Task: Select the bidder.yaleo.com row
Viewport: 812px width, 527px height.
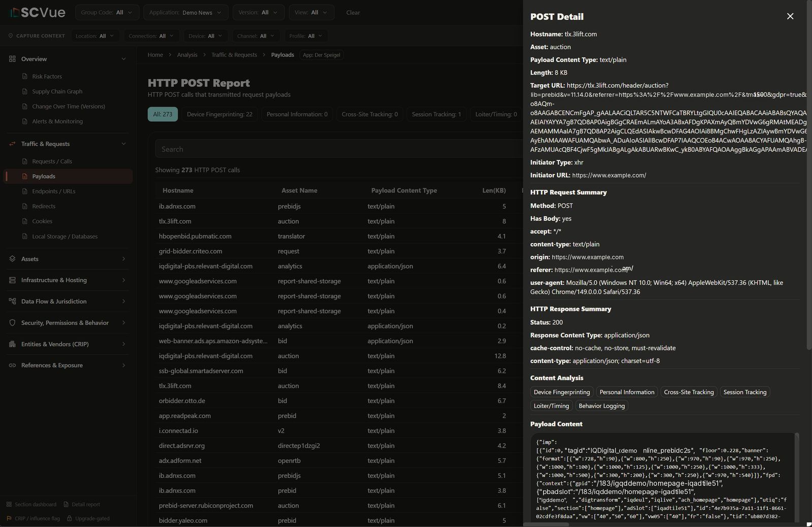Action: point(339,520)
